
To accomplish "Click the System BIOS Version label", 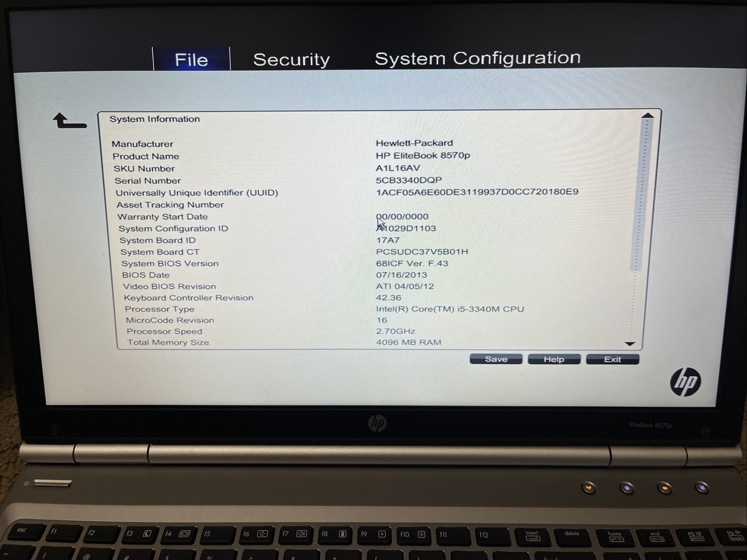I will coord(170,263).
